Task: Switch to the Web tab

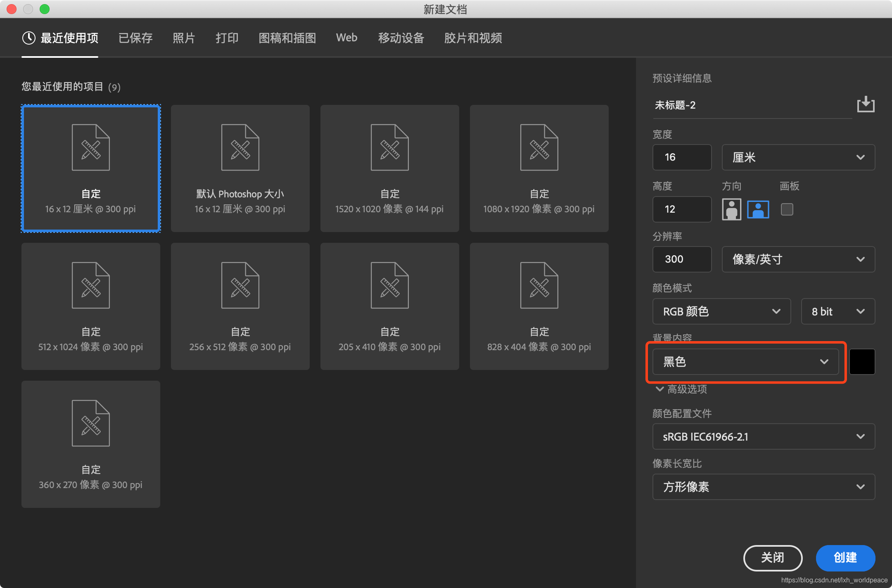Action: coord(347,38)
